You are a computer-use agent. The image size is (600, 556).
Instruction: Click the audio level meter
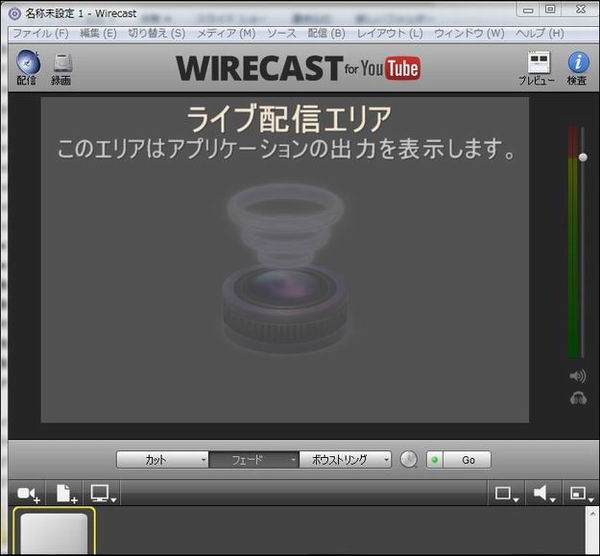pyautogui.click(x=573, y=242)
